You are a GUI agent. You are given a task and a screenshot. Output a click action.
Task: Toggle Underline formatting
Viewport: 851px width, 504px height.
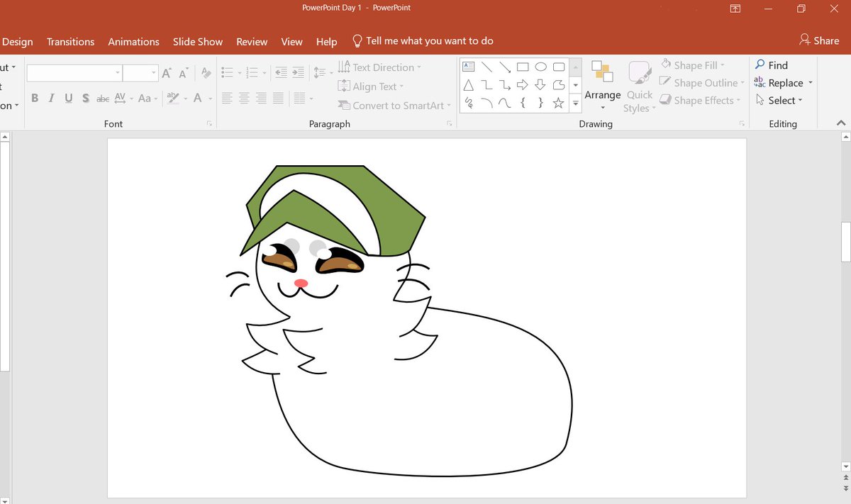69,99
